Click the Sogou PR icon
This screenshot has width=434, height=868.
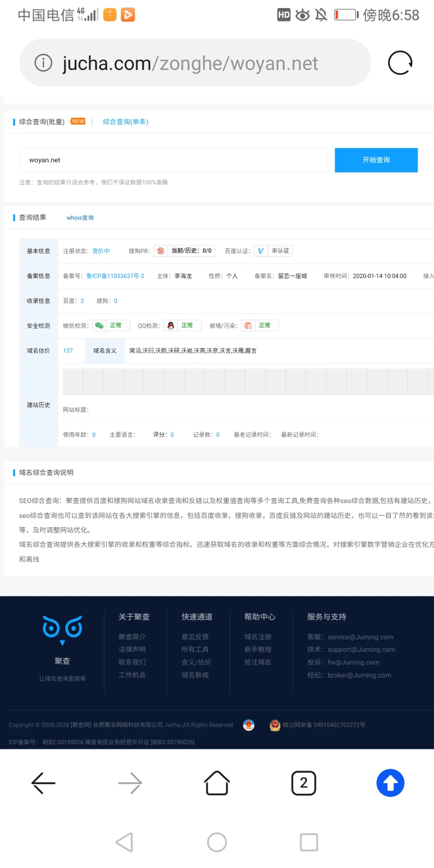click(x=161, y=251)
